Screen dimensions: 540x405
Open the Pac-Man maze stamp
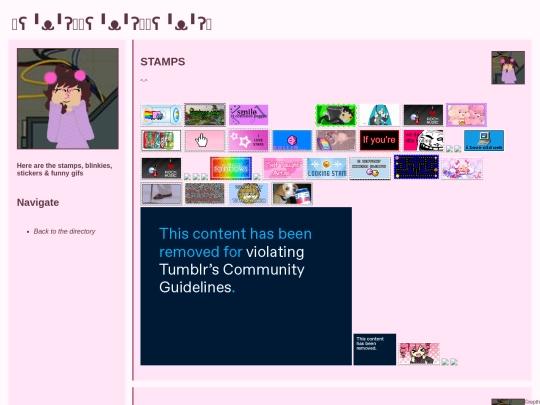tap(416, 167)
